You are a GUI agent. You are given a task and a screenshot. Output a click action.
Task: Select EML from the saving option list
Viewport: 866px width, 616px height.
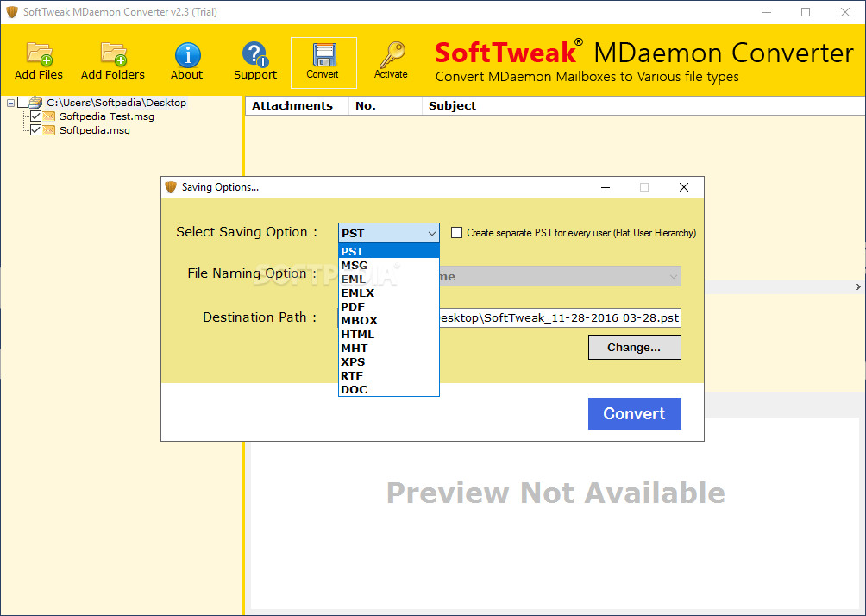(x=389, y=279)
